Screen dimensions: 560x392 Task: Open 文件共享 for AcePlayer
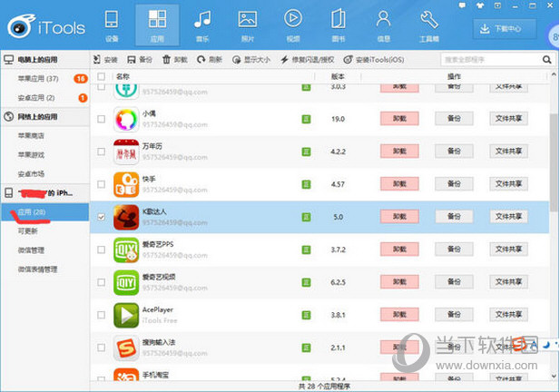[x=508, y=315]
